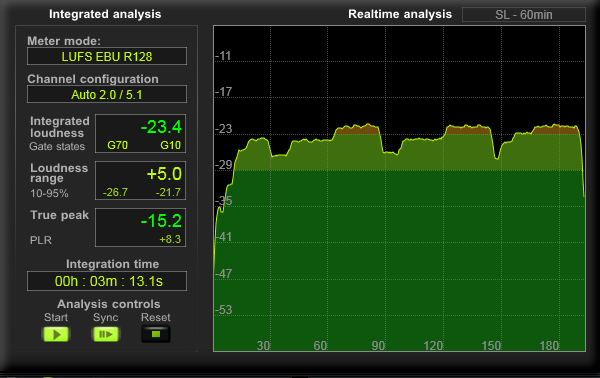Click the Integrated analysis heading

click(x=105, y=14)
